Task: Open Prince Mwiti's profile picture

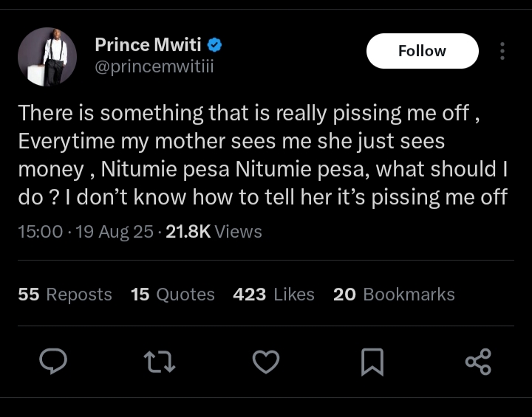Action: click(x=47, y=57)
